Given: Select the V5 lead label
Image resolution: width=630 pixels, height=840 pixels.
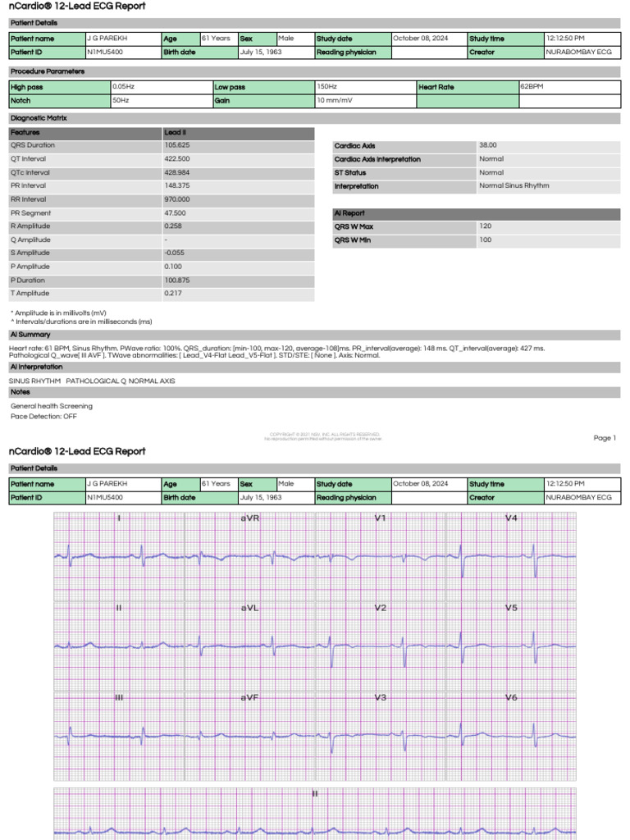Looking at the screenshot, I should pos(511,608).
